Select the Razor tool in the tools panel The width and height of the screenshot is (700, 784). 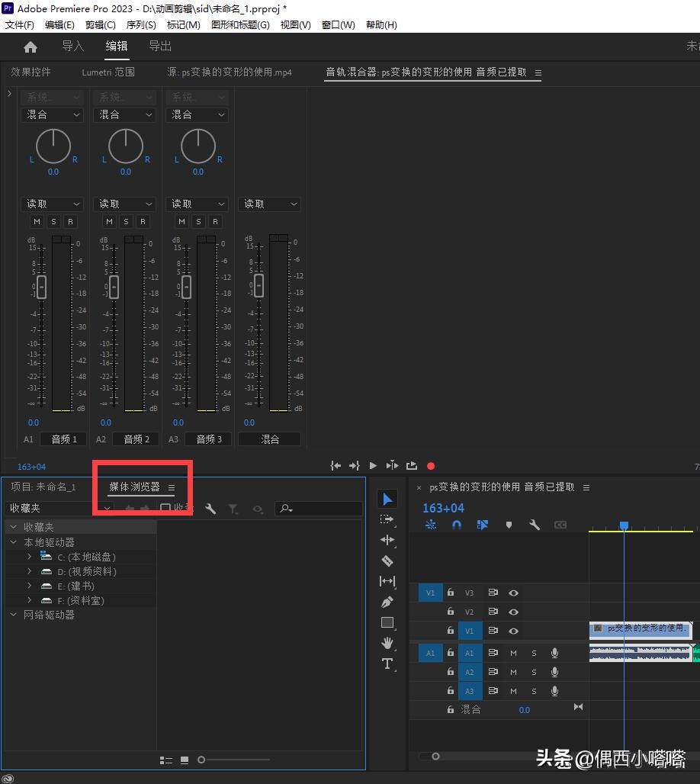387,561
